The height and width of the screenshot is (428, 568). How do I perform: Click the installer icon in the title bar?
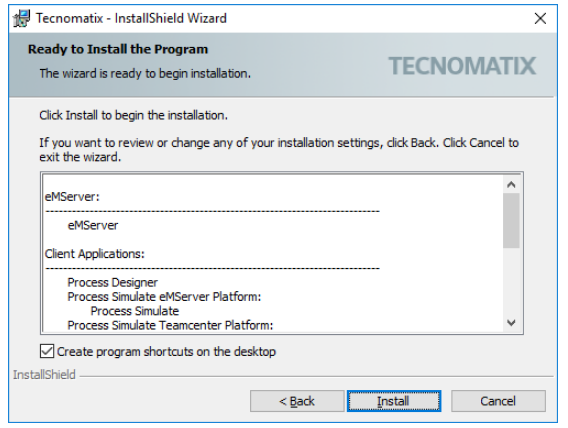click(21, 19)
